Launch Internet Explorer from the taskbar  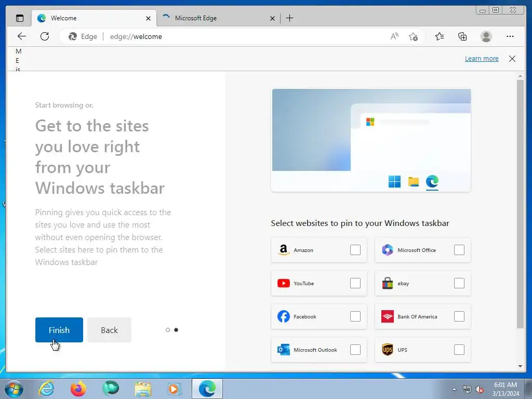tap(46, 389)
